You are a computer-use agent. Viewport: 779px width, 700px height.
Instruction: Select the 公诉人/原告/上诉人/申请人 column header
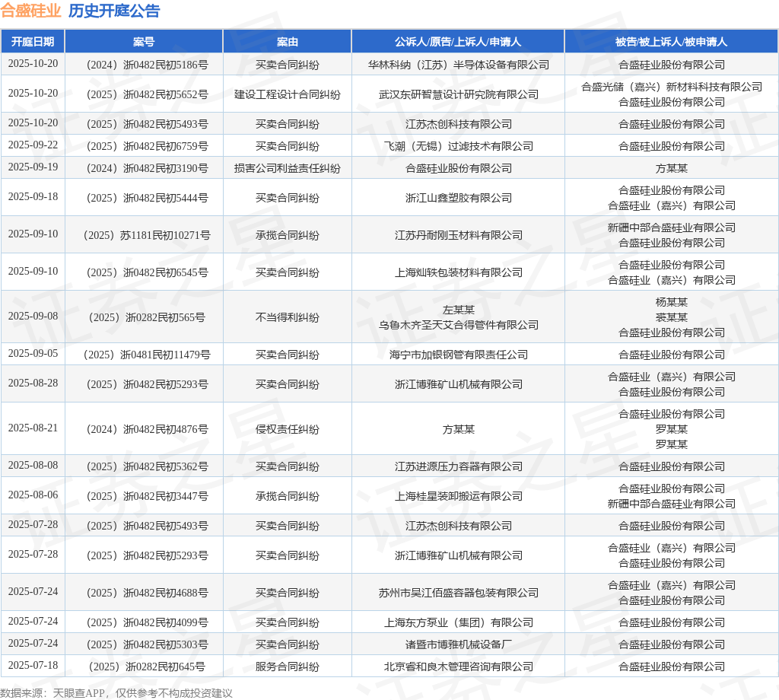coord(458,42)
